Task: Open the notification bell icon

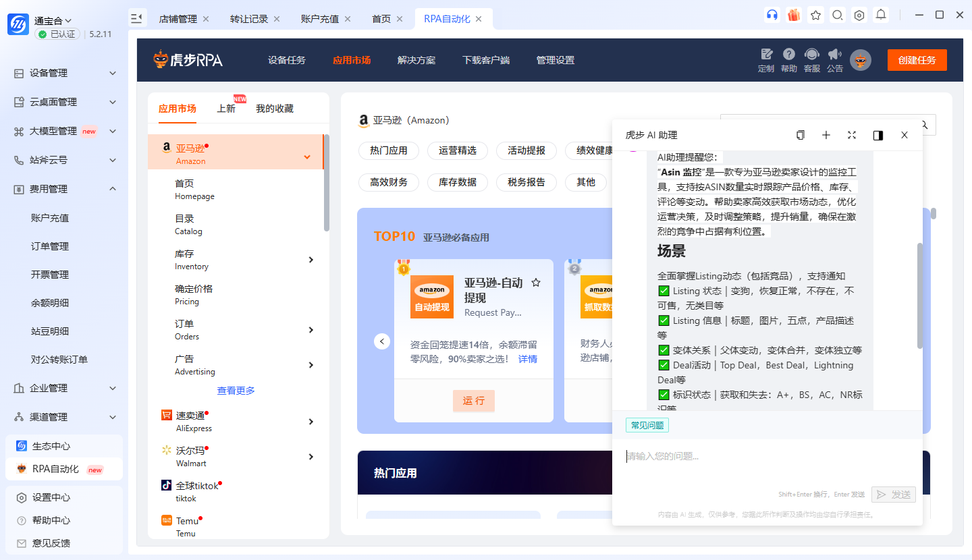Action: [880, 15]
